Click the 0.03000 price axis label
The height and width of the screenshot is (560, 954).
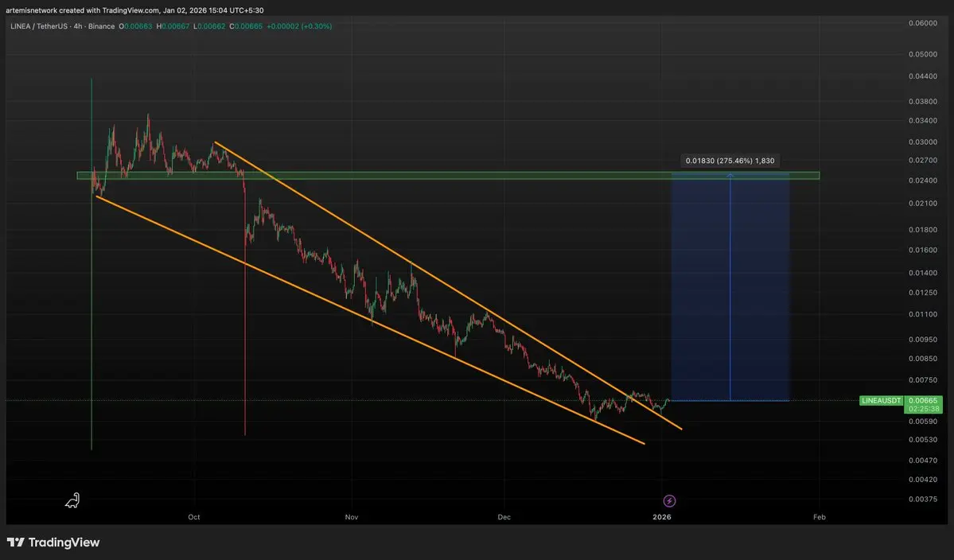923,142
